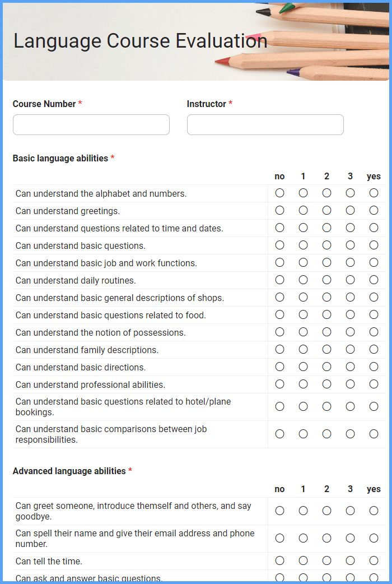Choose 2 for basic questions related to food
Viewport: 392px width, 584px height.
[x=326, y=315]
